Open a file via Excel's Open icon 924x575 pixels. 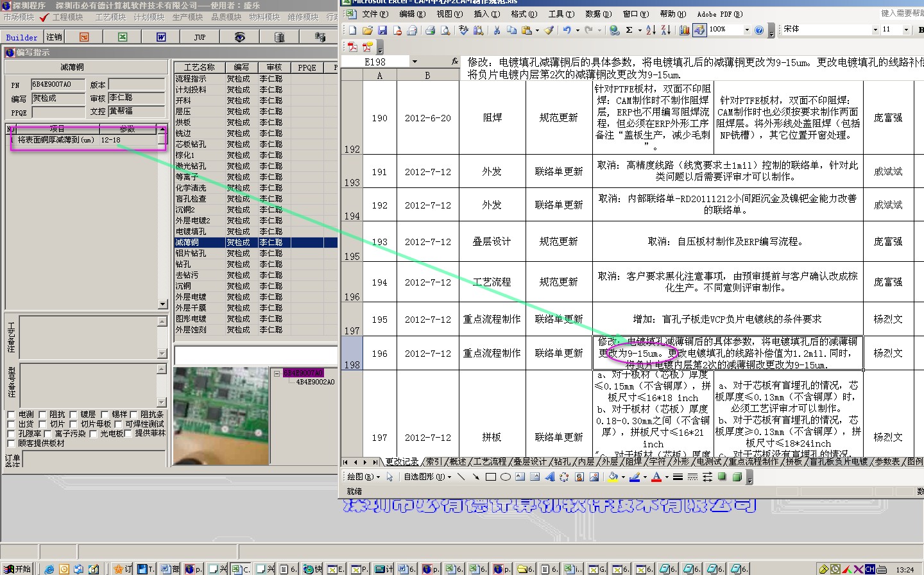368,30
